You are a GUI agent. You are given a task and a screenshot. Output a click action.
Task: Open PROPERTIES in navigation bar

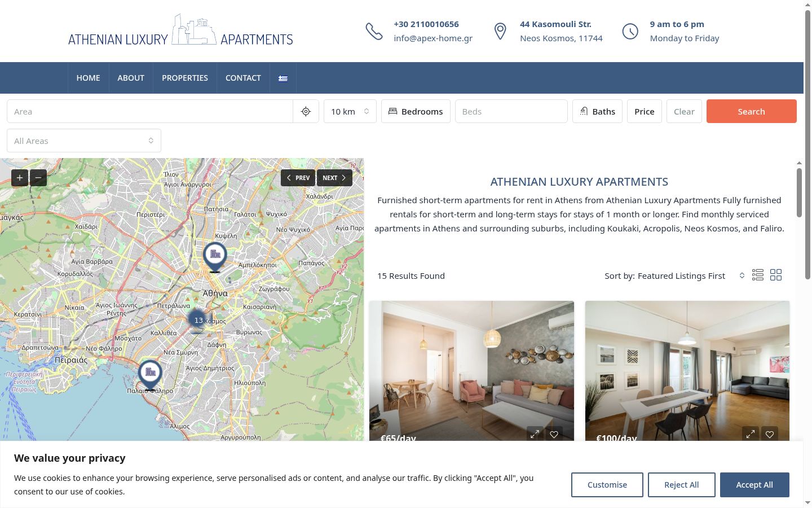pos(185,78)
